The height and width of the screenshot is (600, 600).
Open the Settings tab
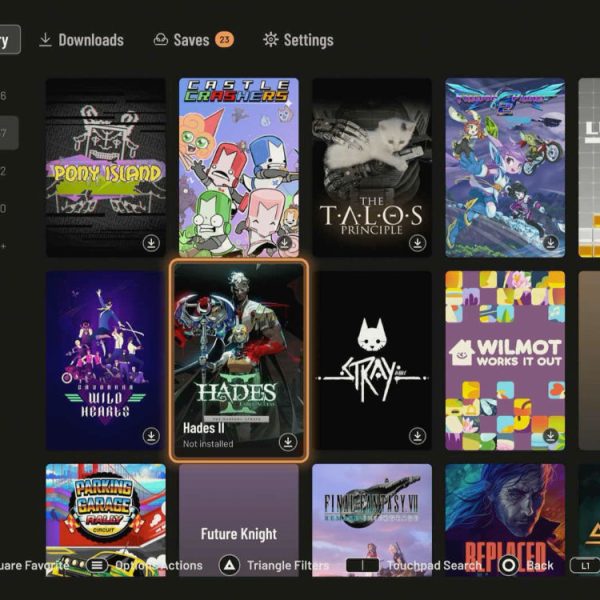(x=298, y=40)
